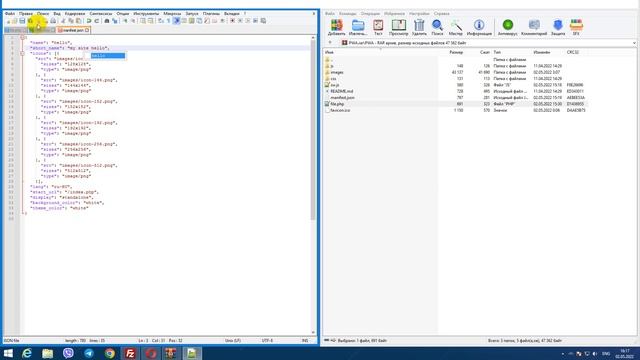This screenshot has width=640, height=360.
Task: Open FileZilla from taskbar
Action: point(130,353)
